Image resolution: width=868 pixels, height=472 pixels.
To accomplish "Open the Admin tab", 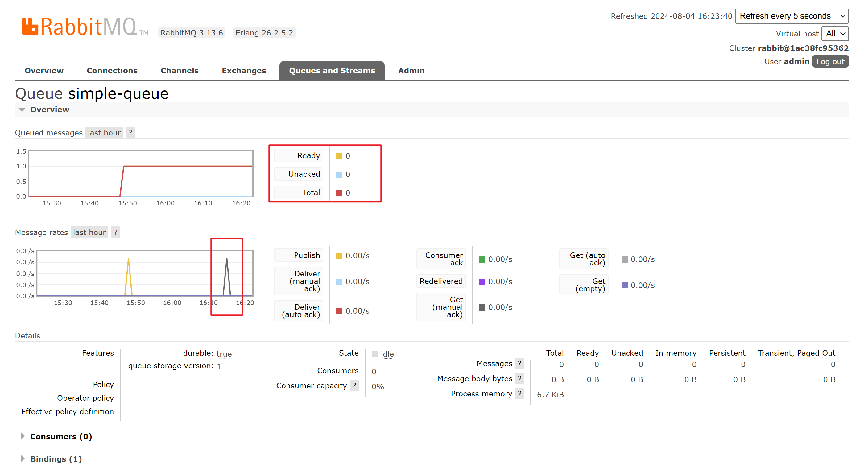I will click(411, 71).
